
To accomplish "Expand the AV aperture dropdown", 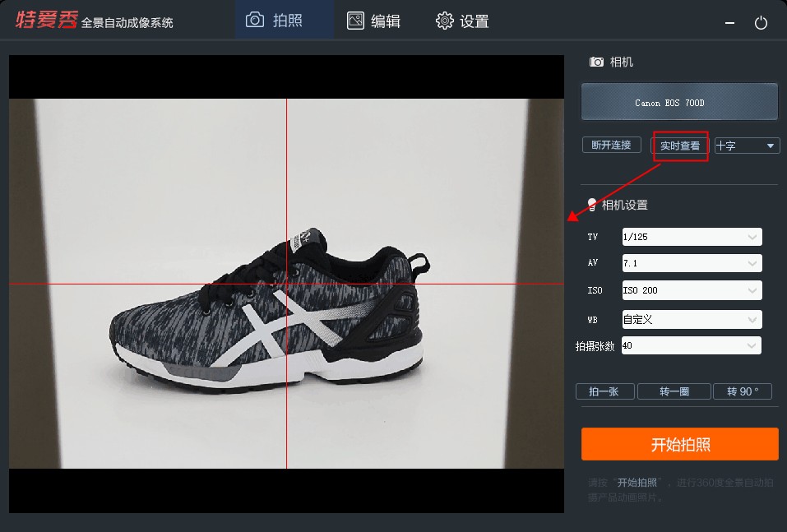I will 692,263.
